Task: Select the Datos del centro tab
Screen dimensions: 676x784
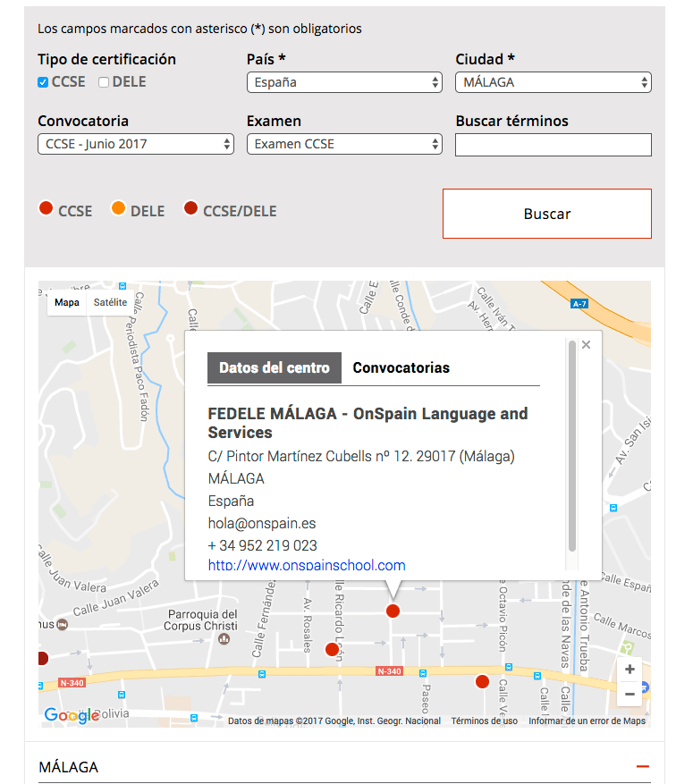Action: pos(275,368)
